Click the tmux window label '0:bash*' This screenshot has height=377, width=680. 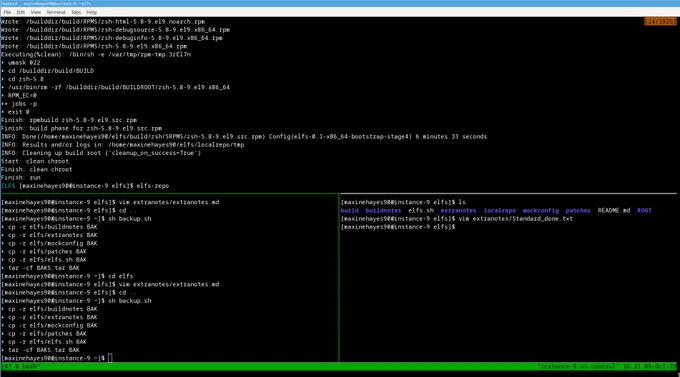pos(27,367)
